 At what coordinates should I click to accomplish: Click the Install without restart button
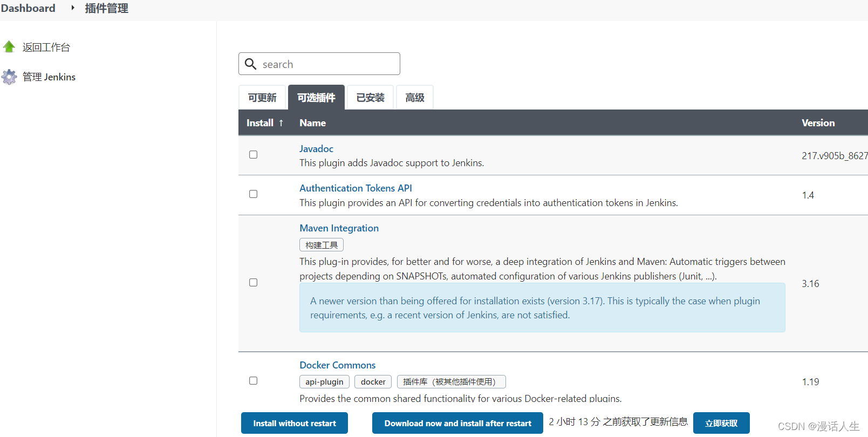[295, 423]
